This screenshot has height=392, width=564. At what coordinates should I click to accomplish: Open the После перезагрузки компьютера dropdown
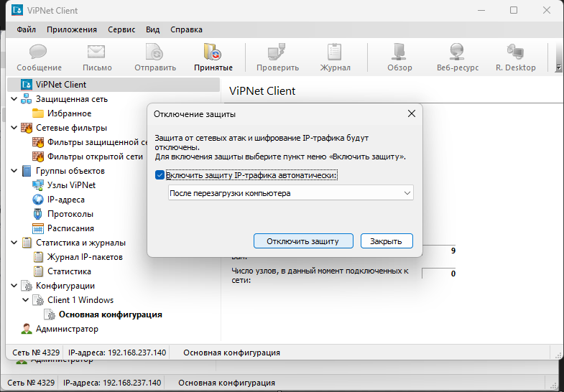pyautogui.click(x=290, y=193)
